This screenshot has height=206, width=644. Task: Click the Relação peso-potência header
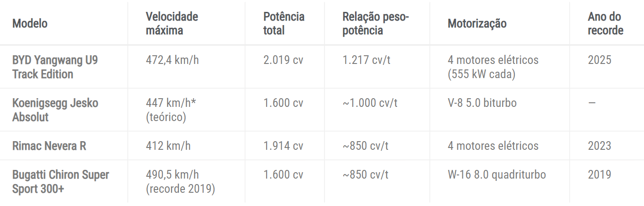click(x=376, y=23)
